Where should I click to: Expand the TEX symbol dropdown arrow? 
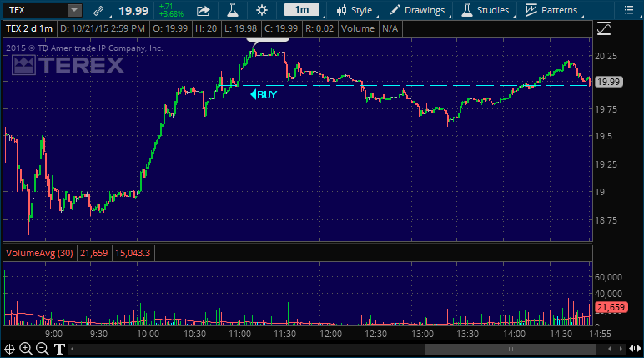[x=73, y=10]
